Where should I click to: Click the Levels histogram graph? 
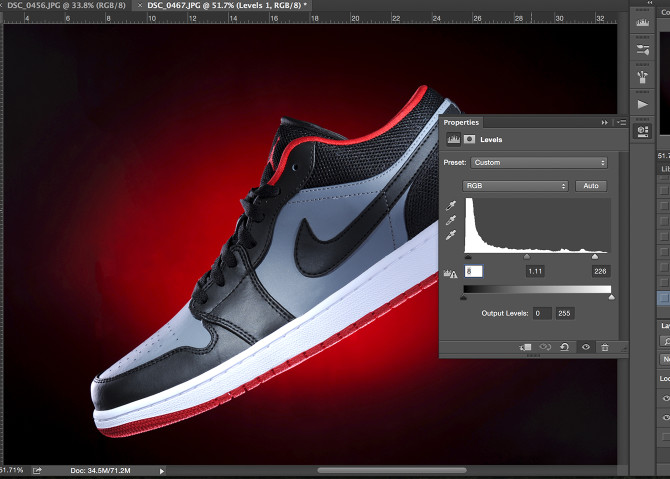tap(537, 226)
